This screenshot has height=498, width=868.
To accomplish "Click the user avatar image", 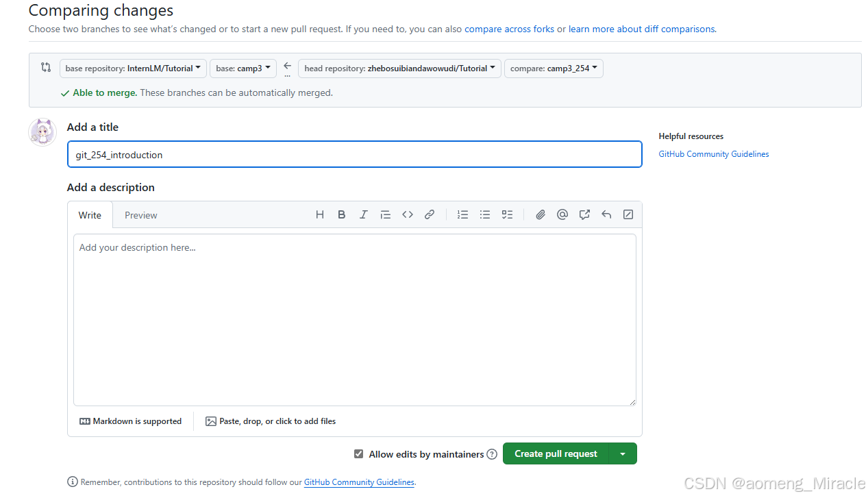I will (x=42, y=132).
